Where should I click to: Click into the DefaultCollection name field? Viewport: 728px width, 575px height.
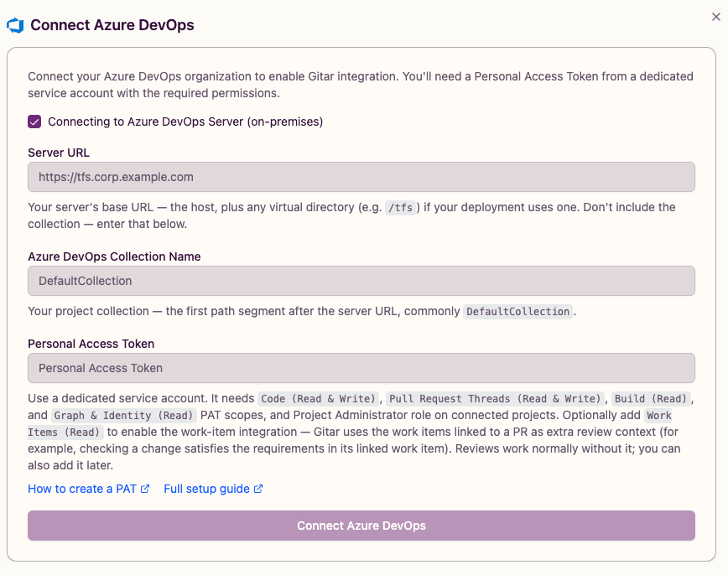(x=361, y=281)
